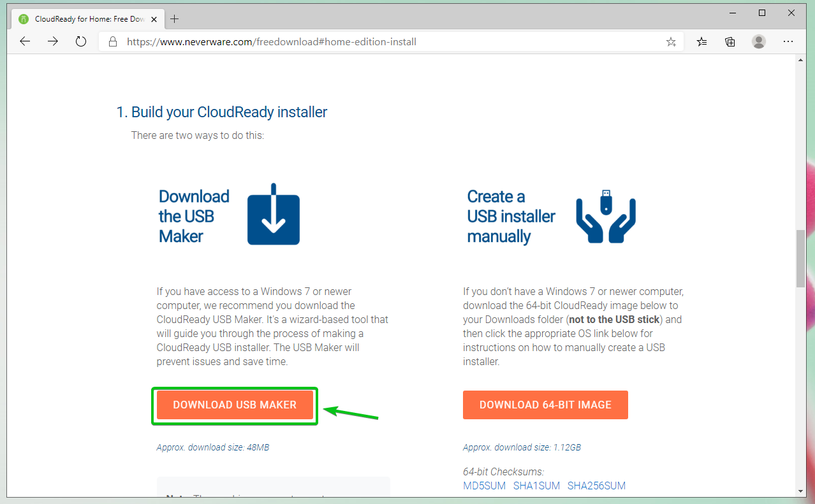Open a new browser tab
This screenshot has width=815, height=504.
point(174,18)
